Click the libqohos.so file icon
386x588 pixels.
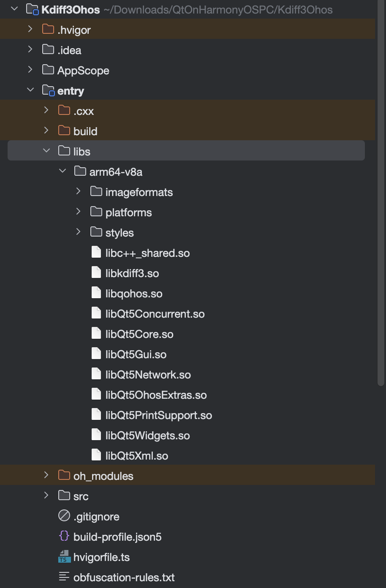[96, 292]
